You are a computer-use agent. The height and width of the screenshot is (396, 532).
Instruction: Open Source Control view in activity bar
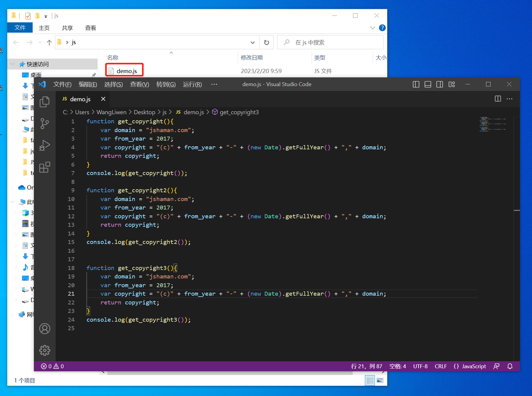pyautogui.click(x=44, y=123)
